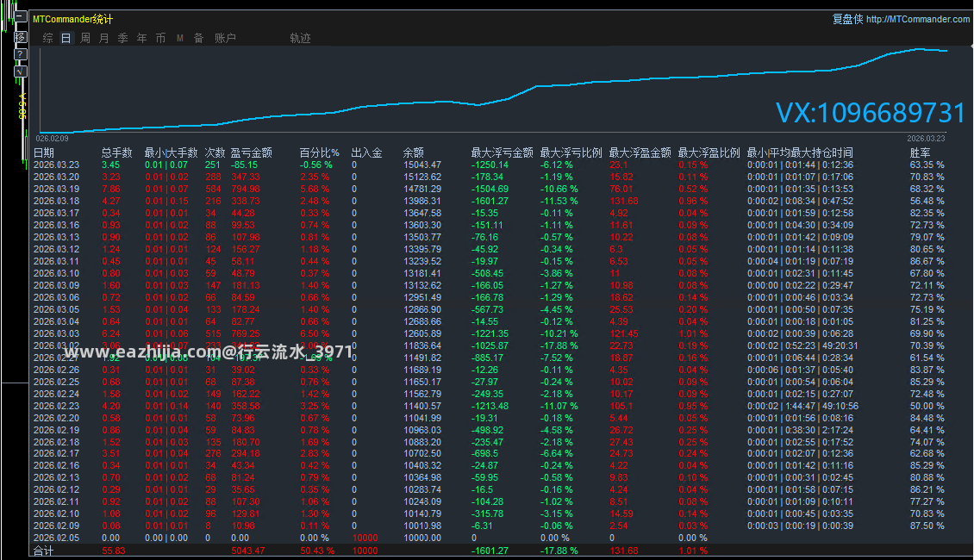Switch to the 币 (currency) tab
974x560 pixels.
(160, 38)
